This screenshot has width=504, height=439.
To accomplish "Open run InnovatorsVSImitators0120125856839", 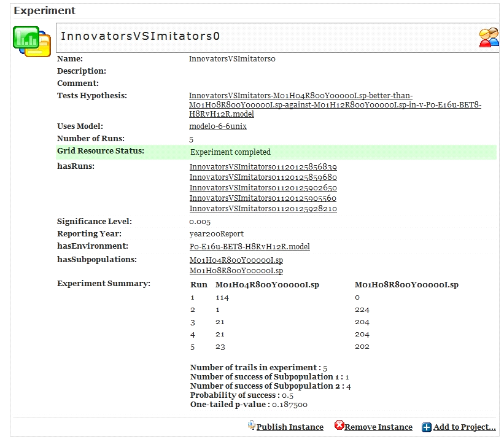I will coord(263,167).
